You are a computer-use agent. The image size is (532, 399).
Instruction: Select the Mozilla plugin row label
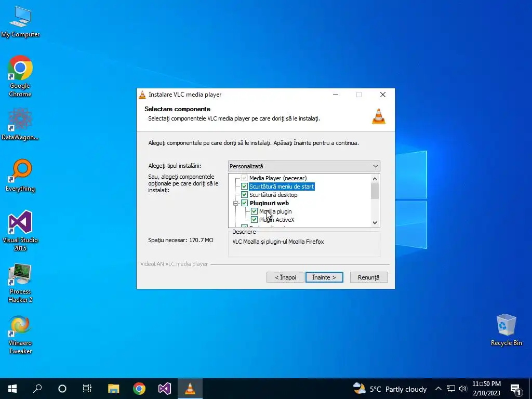275,211
